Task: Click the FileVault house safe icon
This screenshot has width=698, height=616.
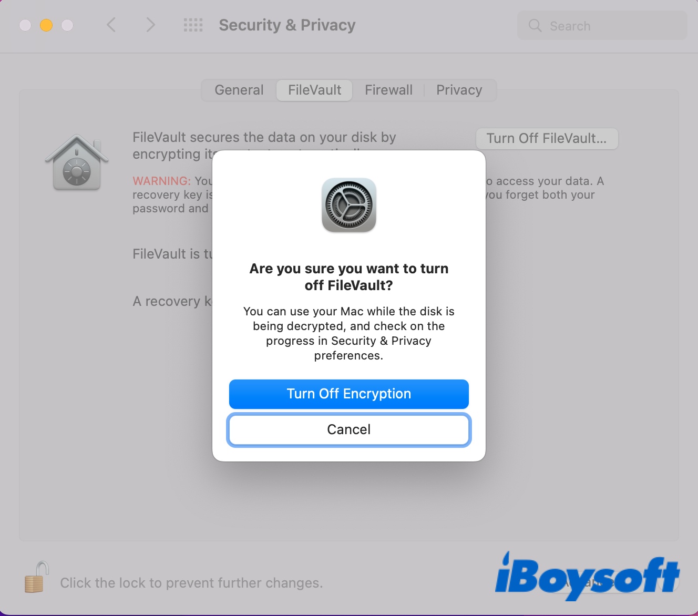Action: pos(77,162)
